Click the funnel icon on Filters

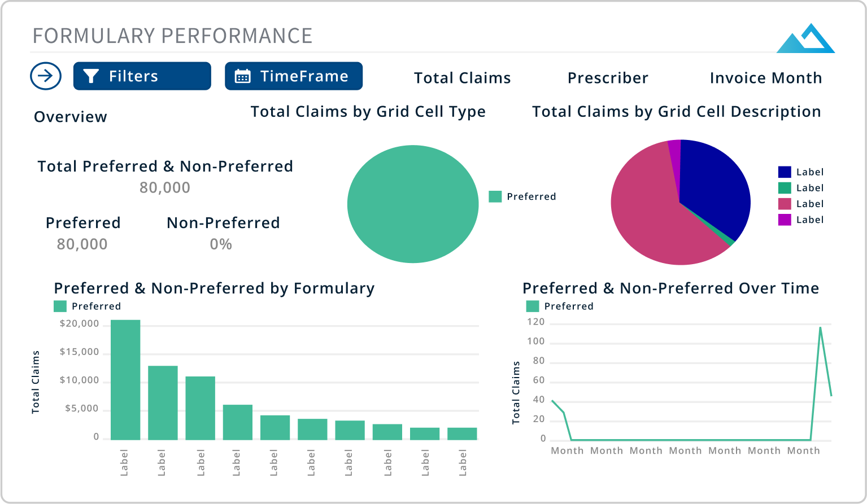91,76
